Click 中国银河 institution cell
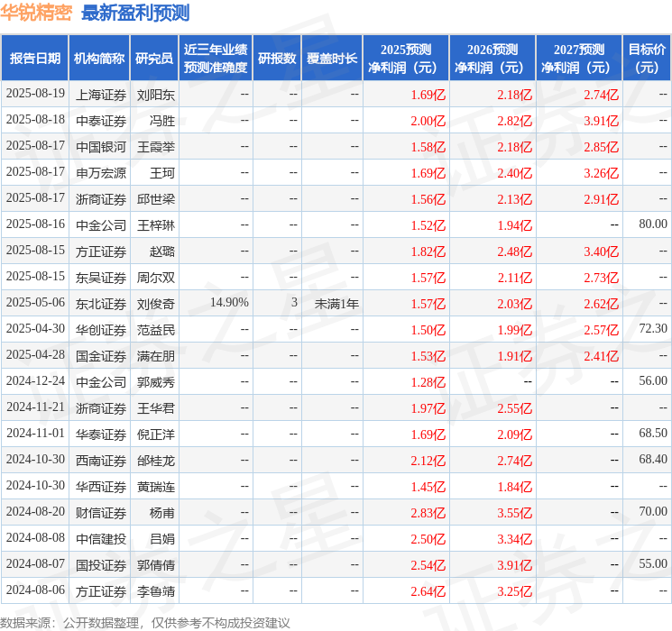 [101, 147]
